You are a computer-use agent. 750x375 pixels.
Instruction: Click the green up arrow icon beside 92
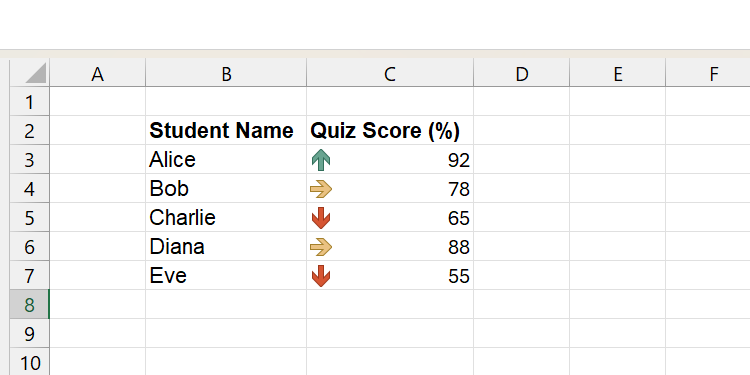click(321, 160)
